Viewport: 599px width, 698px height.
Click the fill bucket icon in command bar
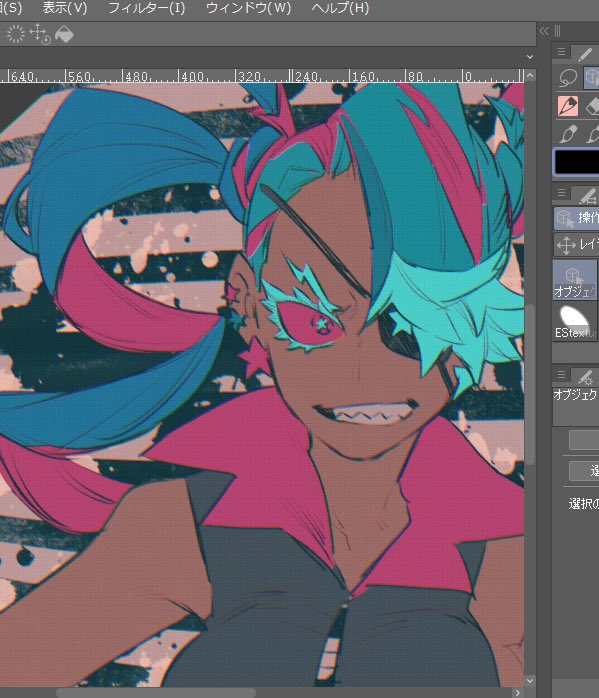tap(64, 34)
